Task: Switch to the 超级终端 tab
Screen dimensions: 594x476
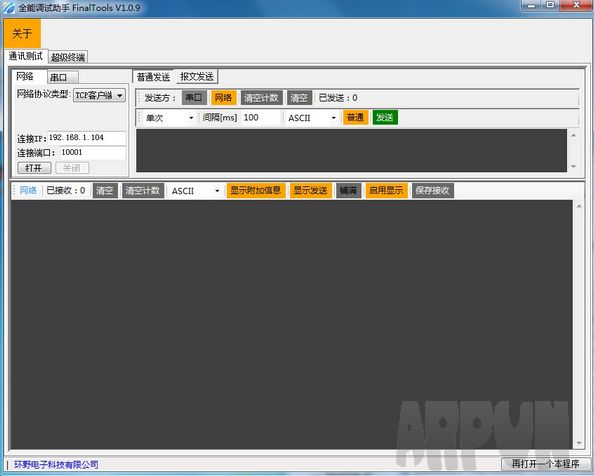Action: click(68, 57)
